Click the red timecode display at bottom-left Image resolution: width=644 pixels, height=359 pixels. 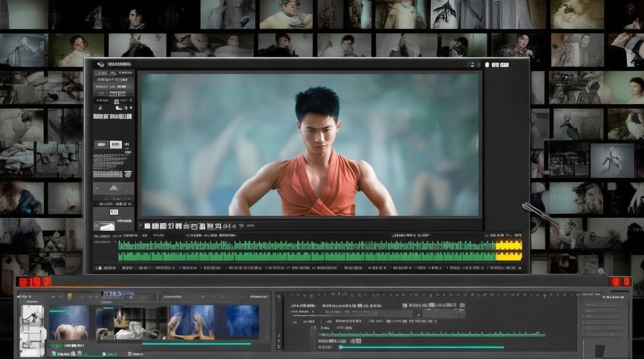coord(34,281)
